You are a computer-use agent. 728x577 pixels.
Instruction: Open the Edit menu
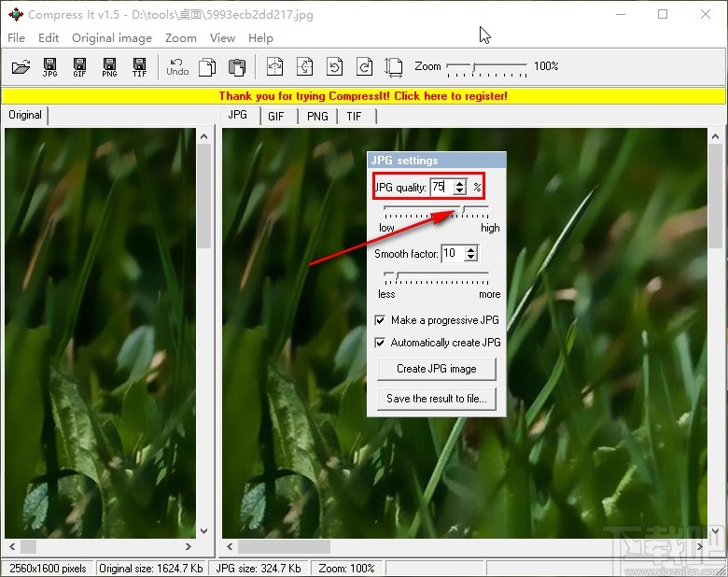pyautogui.click(x=49, y=38)
